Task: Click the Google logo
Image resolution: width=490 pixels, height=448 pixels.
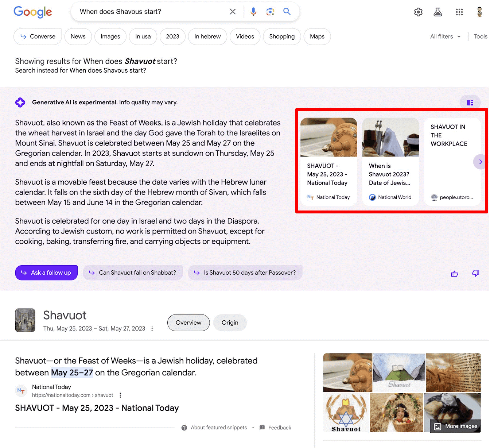Action: [33, 12]
